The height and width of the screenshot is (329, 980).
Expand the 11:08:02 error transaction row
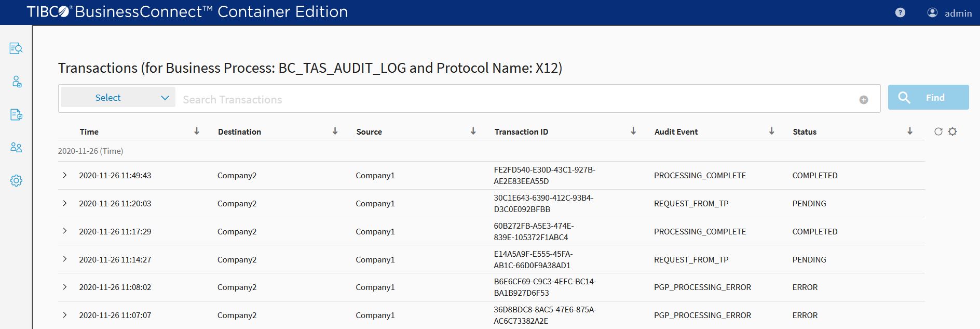coord(65,287)
